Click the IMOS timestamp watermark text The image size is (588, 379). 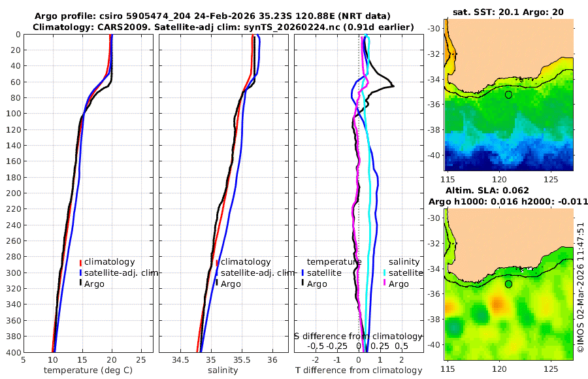click(581, 287)
